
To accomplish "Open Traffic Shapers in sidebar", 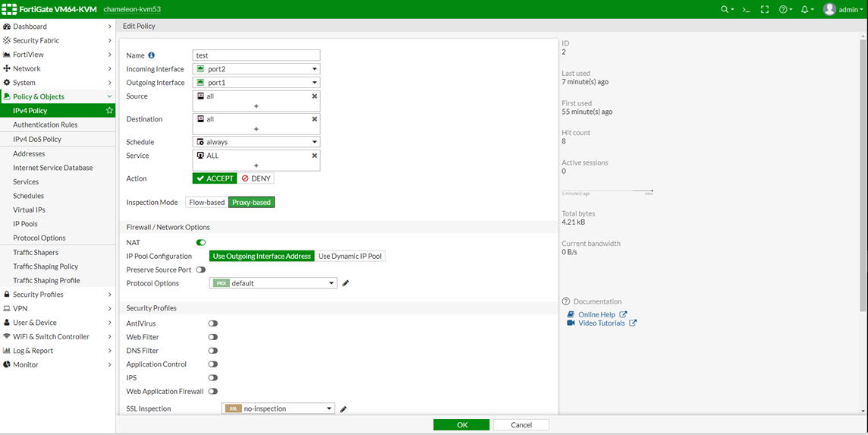I will [x=36, y=252].
